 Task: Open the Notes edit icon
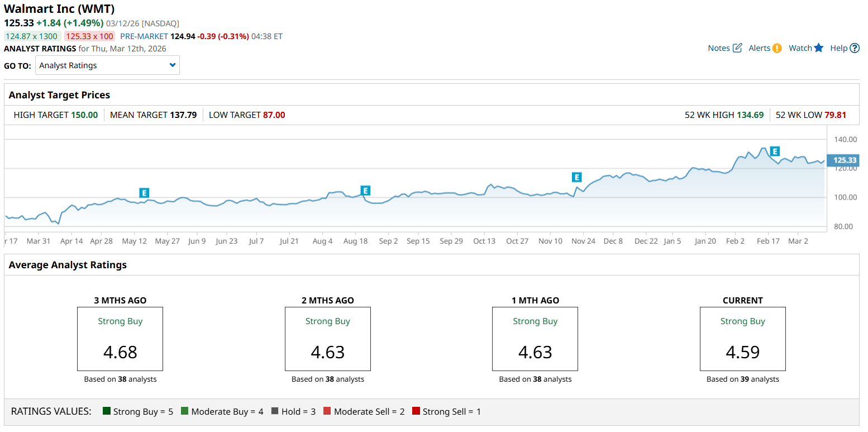[x=737, y=48]
